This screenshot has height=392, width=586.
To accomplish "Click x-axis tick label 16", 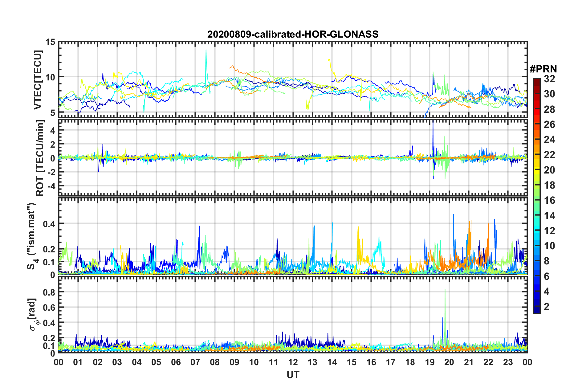I will tap(371, 362).
